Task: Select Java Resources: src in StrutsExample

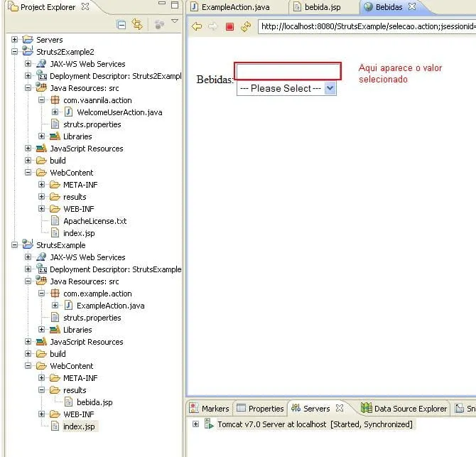Action: coord(85,281)
